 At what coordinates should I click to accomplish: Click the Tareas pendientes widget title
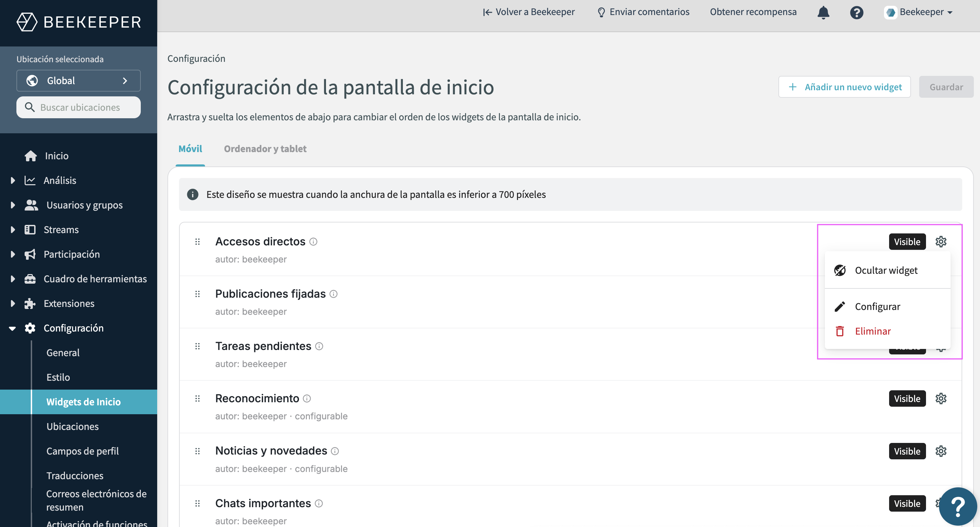point(263,346)
